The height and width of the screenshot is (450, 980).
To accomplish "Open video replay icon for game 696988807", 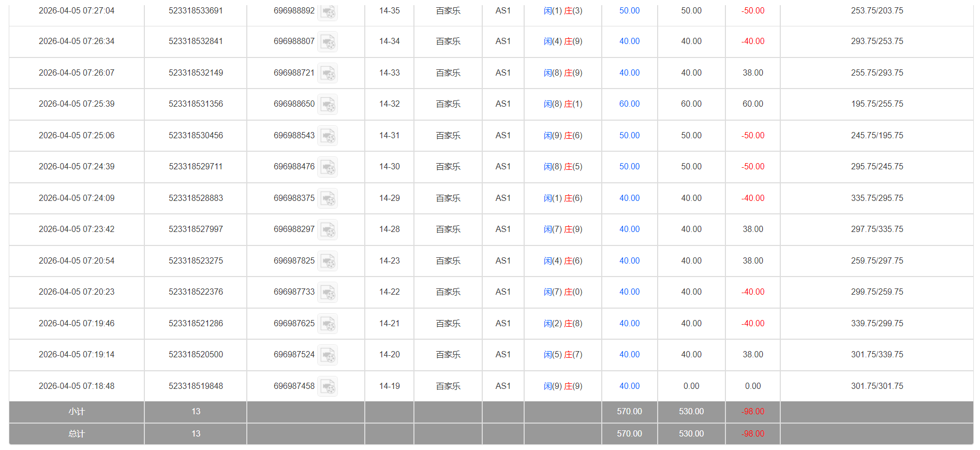I will (328, 41).
